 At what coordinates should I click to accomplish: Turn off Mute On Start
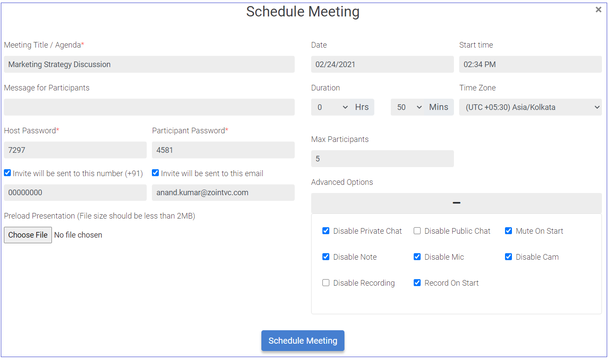coord(508,231)
